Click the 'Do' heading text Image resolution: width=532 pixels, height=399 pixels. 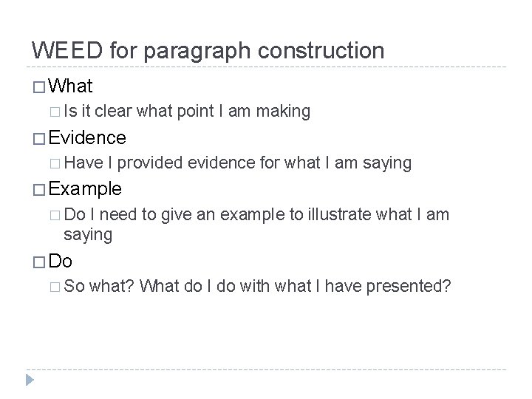(x=60, y=261)
